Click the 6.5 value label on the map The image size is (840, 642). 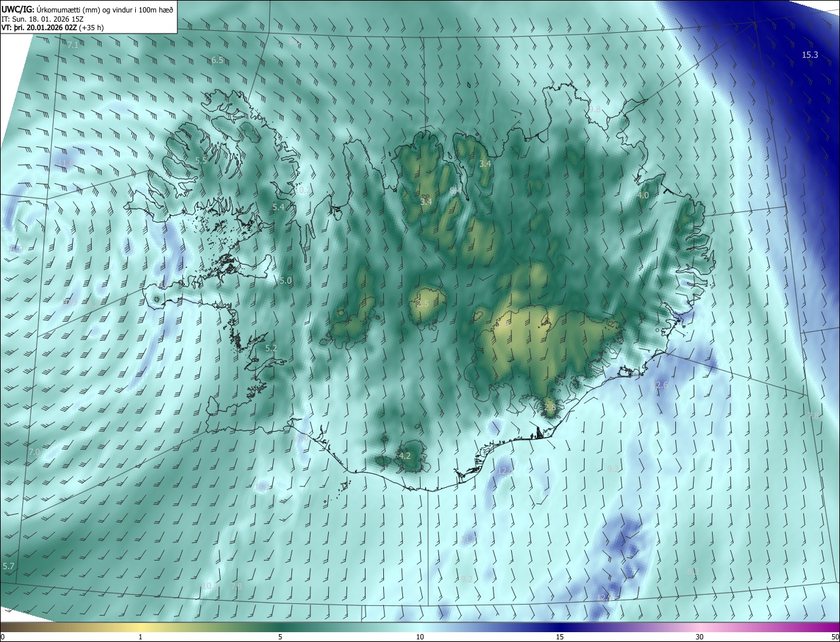coord(217,60)
